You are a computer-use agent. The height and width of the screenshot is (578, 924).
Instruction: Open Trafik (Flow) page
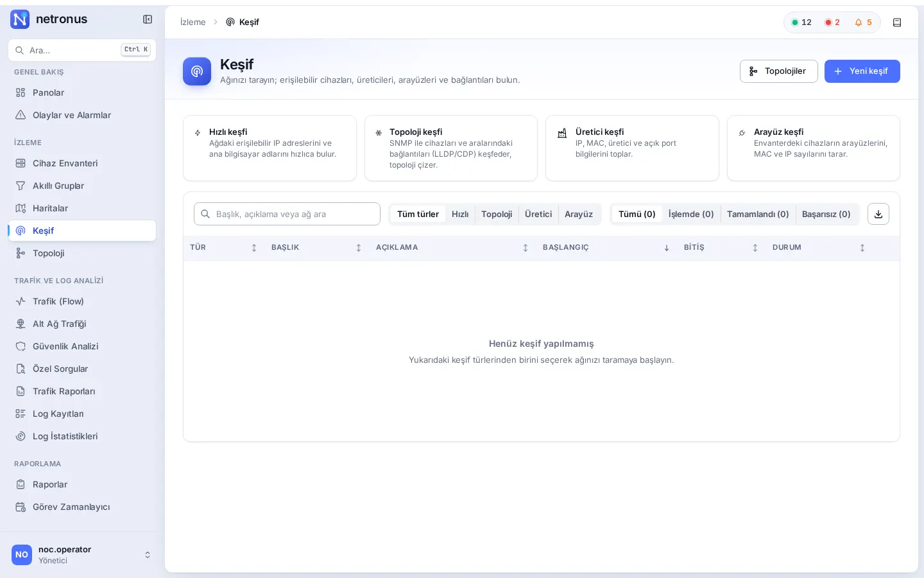tap(82, 301)
